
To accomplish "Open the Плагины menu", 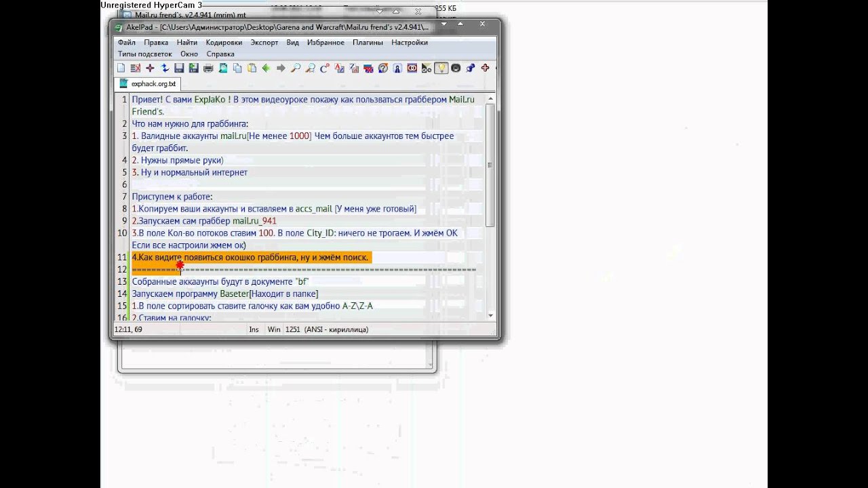I will tap(368, 42).
